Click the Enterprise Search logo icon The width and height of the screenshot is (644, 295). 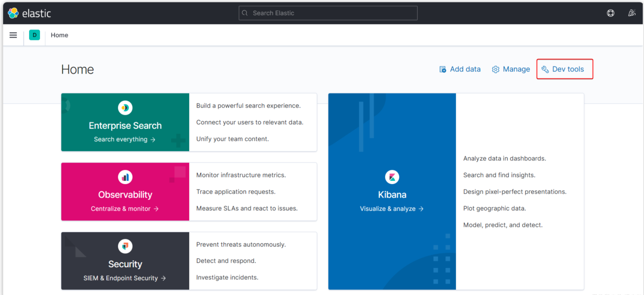pyautogui.click(x=125, y=108)
